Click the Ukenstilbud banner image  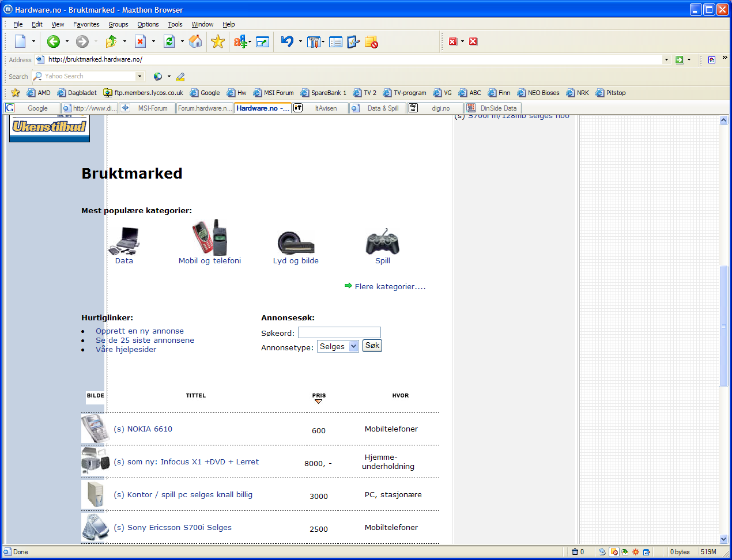[50, 127]
